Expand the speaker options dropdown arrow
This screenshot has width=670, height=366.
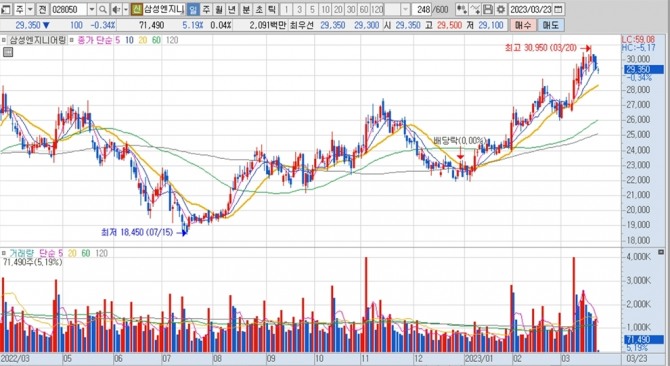126,9
